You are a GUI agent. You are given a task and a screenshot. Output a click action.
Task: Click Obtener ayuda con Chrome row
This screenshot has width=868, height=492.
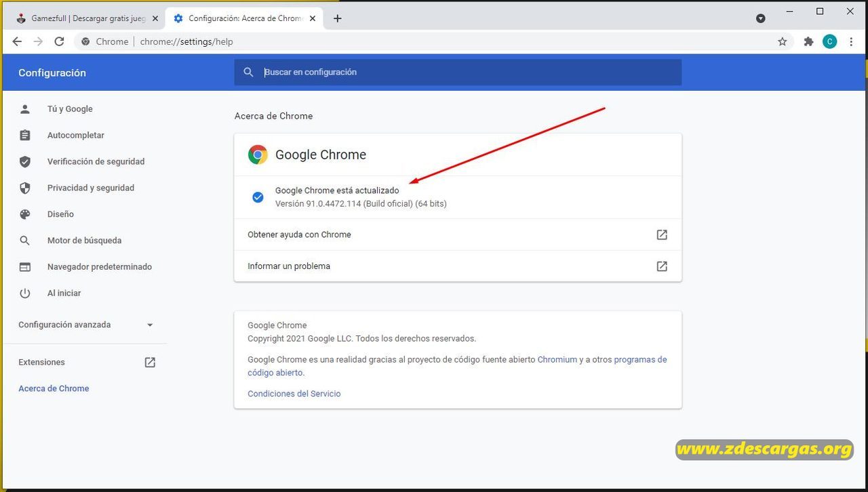pyautogui.click(x=458, y=234)
